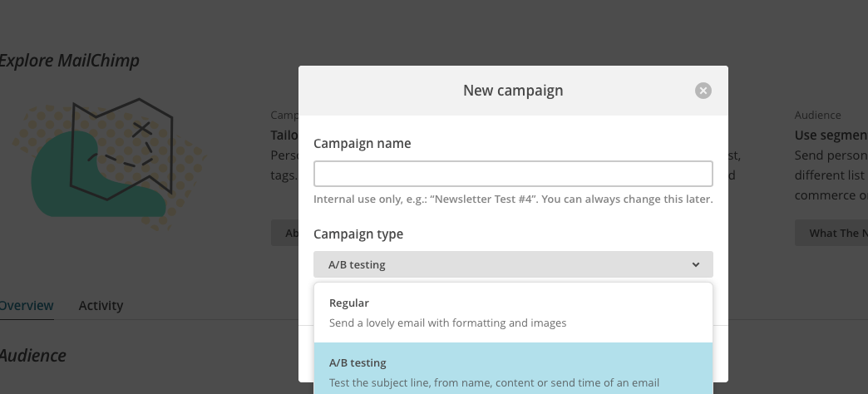
Task: Click the What The button under Audience
Action: point(831,233)
